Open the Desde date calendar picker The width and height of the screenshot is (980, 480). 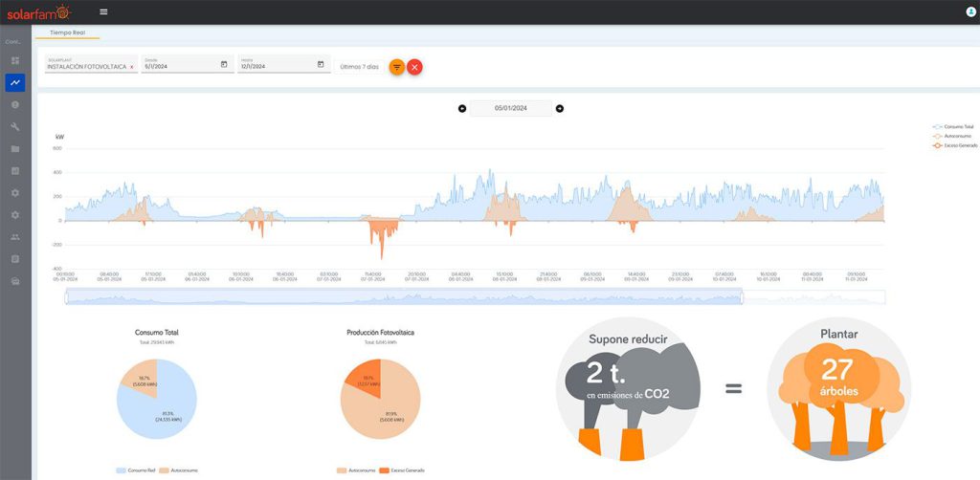point(224,64)
